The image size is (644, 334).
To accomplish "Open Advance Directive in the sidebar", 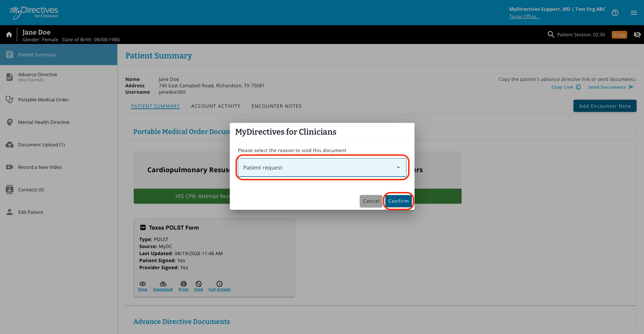I will (x=58, y=77).
